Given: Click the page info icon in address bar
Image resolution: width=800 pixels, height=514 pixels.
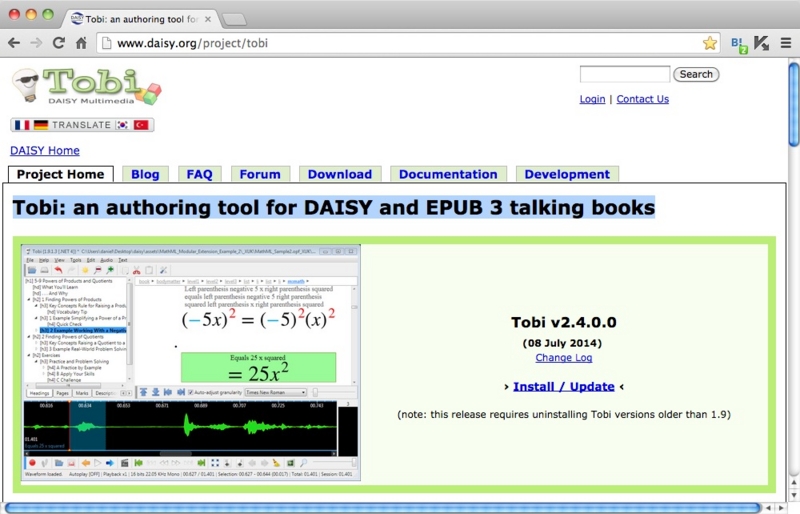Looking at the screenshot, I should 106,43.
